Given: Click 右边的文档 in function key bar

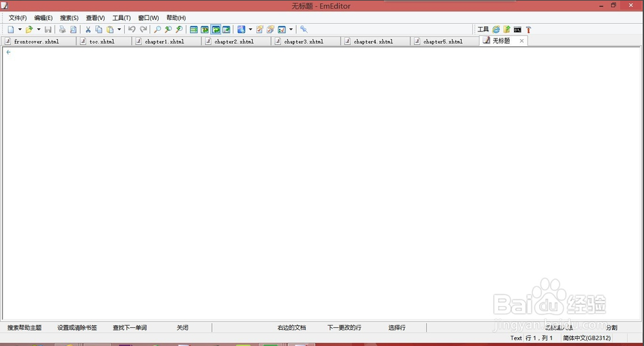Looking at the screenshot, I should click(292, 327).
